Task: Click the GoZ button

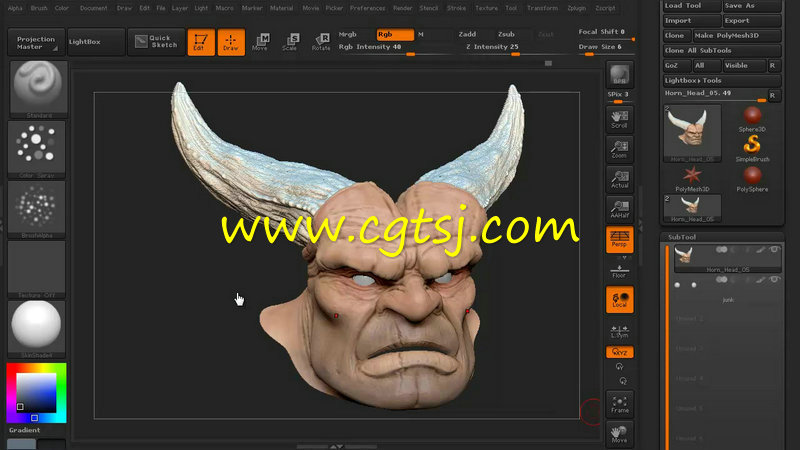Action: (x=677, y=65)
